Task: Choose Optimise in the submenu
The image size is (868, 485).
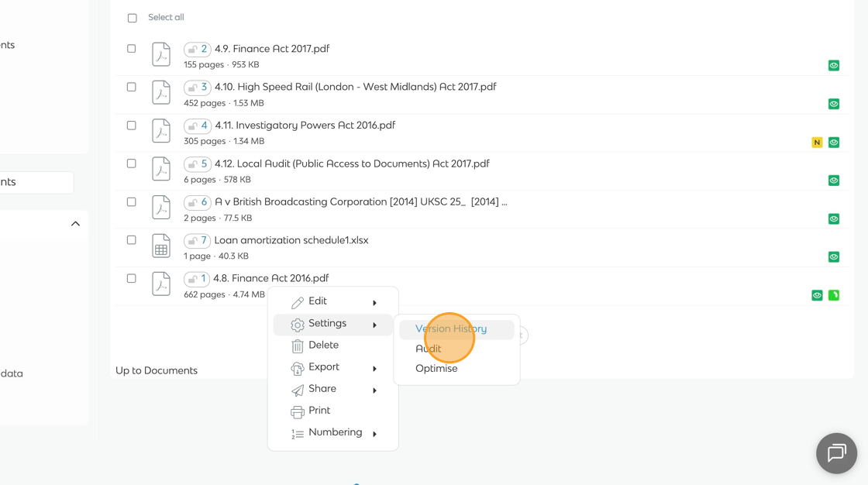Action: pos(436,369)
